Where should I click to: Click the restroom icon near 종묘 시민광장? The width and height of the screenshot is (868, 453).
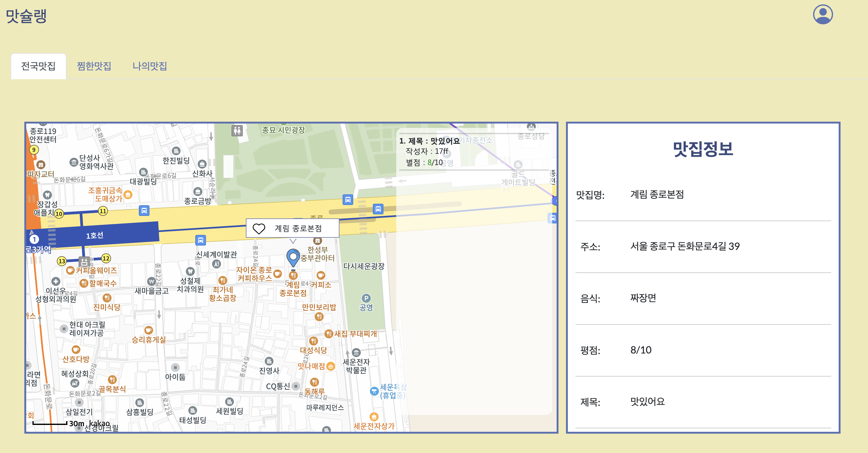pyautogui.click(x=237, y=130)
